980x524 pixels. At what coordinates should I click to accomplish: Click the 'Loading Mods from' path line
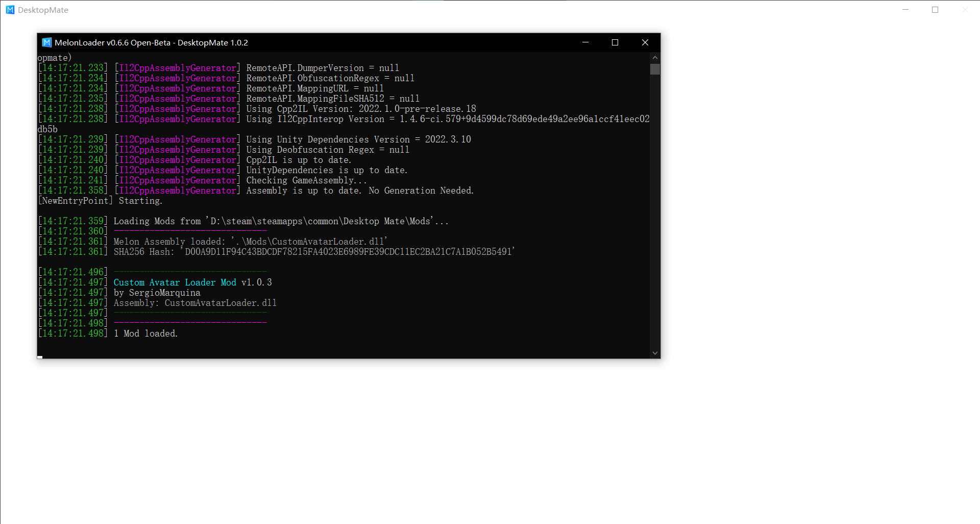[281, 221]
